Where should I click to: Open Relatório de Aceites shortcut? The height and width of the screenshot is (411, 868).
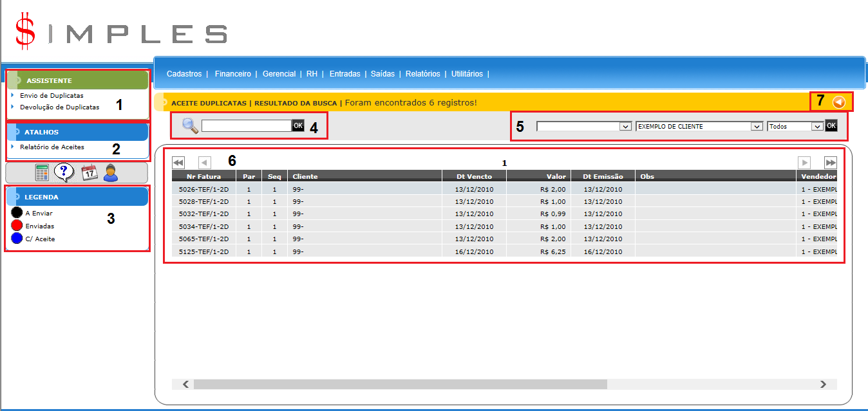[x=52, y=147]
